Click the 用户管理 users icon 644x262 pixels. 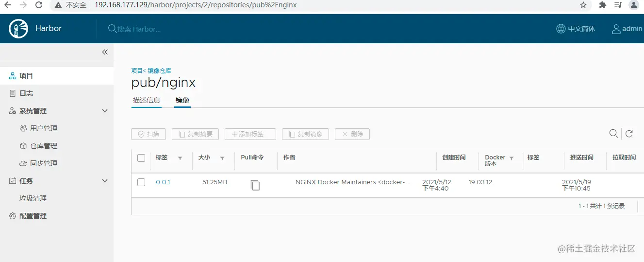click(23, 128)
